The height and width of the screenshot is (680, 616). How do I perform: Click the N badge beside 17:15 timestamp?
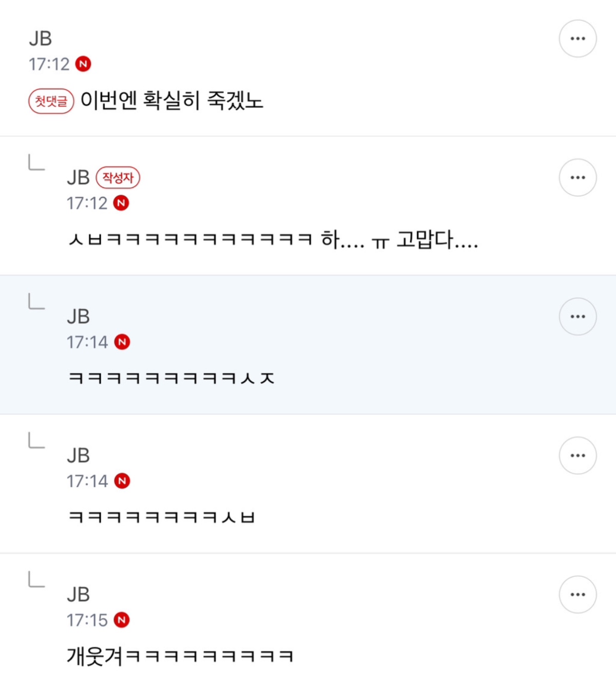[122, 620]
